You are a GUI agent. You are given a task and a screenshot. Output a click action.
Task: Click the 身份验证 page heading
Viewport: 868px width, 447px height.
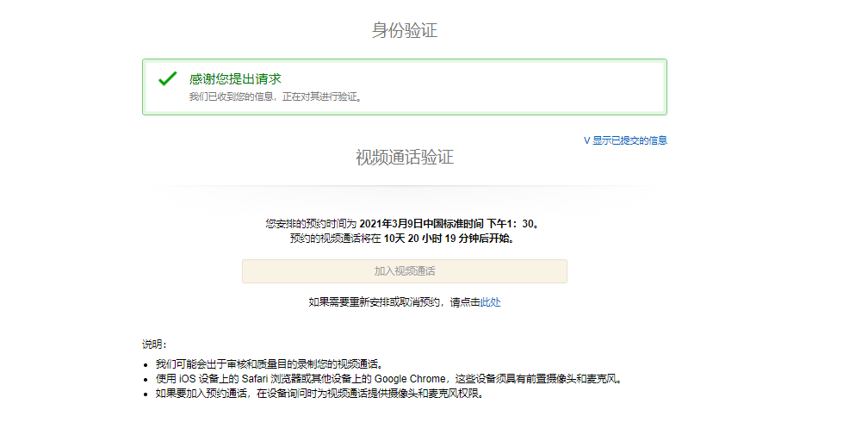tap(404, 31)
